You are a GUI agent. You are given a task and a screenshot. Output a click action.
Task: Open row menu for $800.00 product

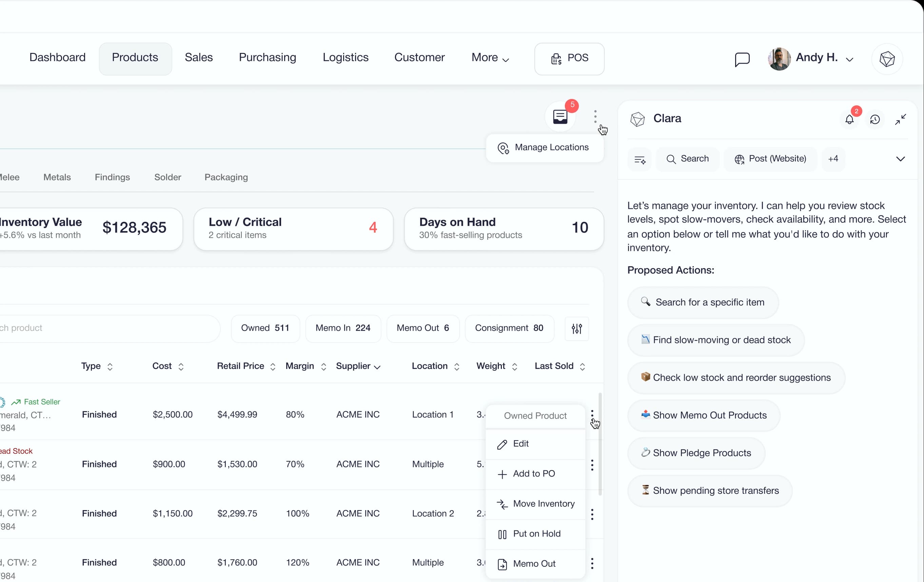592,563
